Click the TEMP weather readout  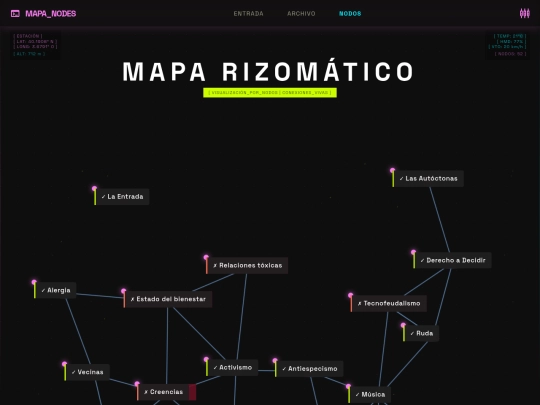coord(510,36)
